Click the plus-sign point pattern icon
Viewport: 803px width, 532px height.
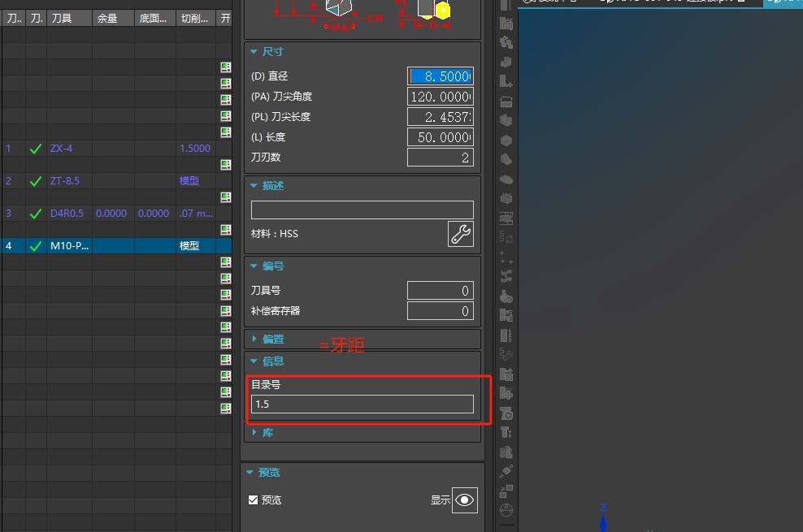(506, 257)
